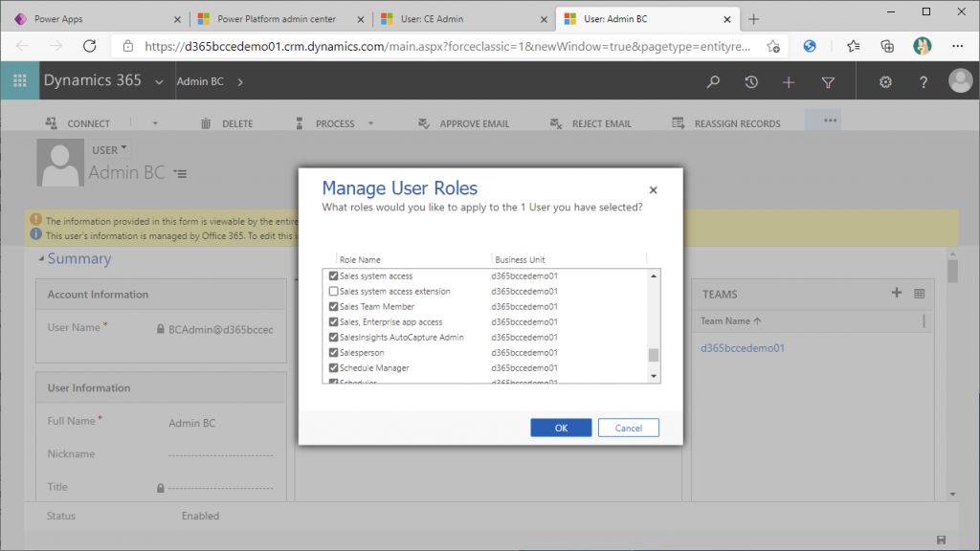Add a team with the plus icon in Teams
Screen dimensions: 980x551
click(896, 293)
